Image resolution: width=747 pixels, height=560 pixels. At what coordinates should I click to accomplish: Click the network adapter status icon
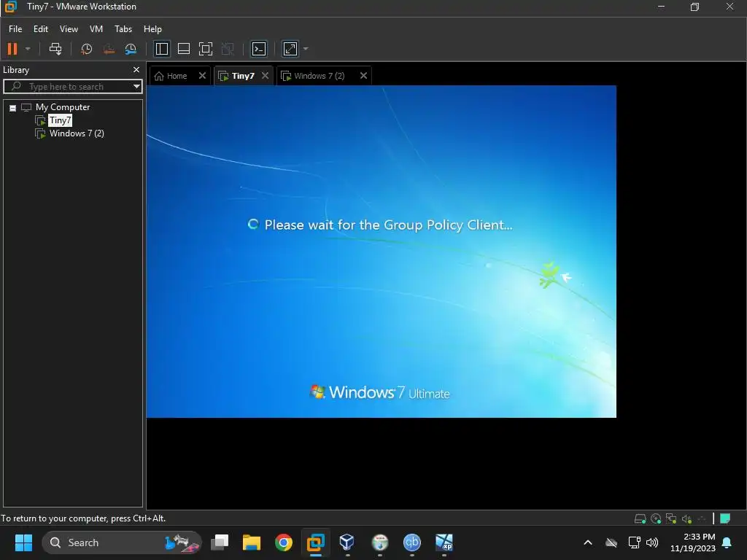(671, 518)
